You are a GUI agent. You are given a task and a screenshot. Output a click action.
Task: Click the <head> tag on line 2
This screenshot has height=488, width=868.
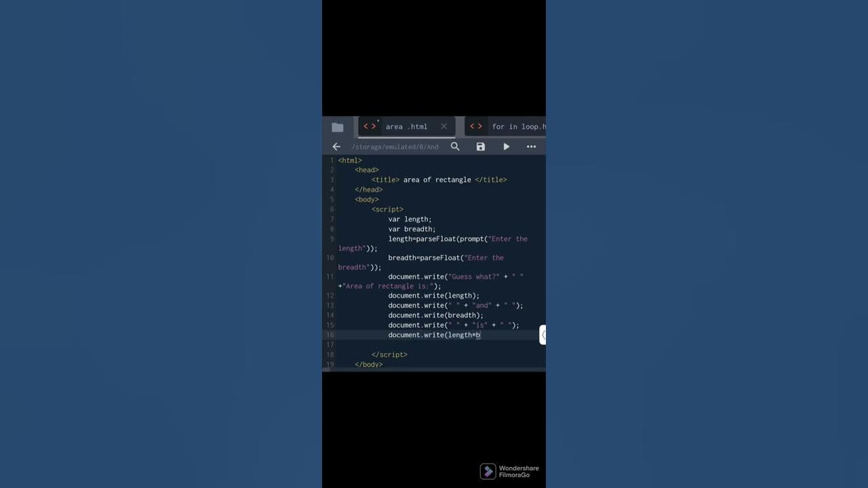coord(367,170)
